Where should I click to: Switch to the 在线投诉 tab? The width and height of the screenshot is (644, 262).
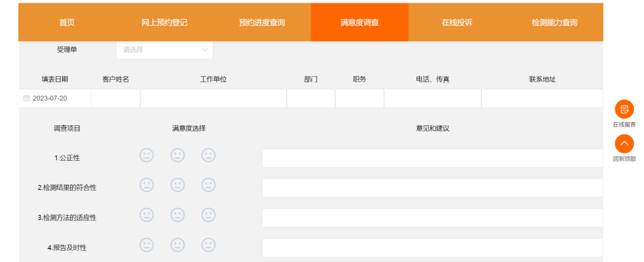(457, 23)
